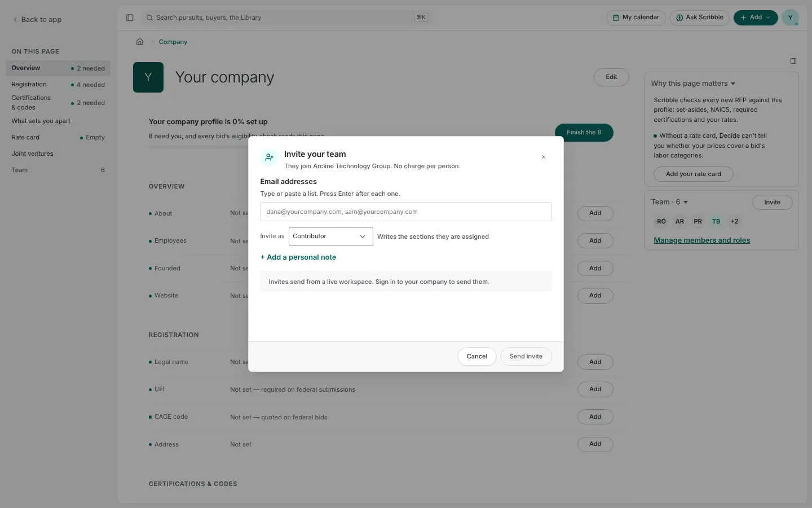
Task: Jump to Team section in sidebar
Action: (x=58, y=170)
